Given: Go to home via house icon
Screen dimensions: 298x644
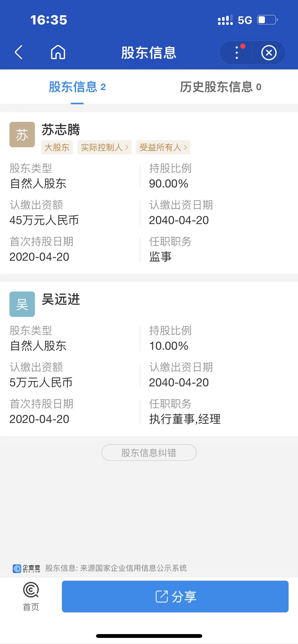Looking at the screenshot, I should click(x=58, y=52).
